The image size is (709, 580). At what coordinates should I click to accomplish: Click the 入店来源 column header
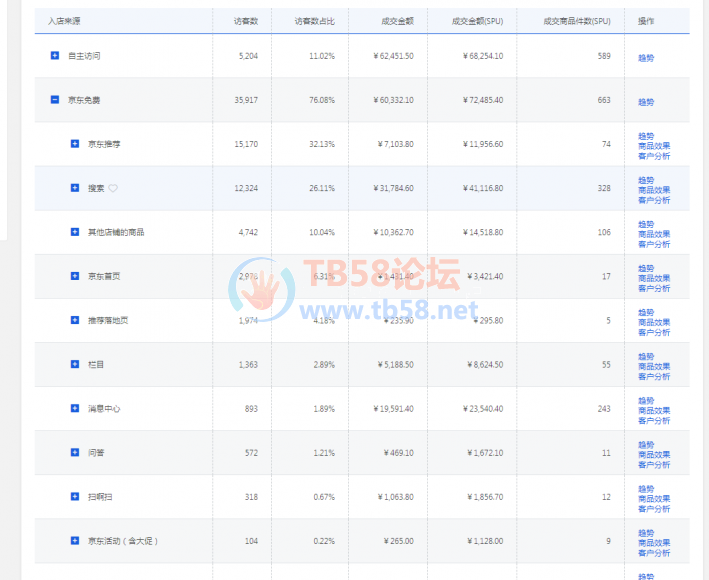pos(64,21)
